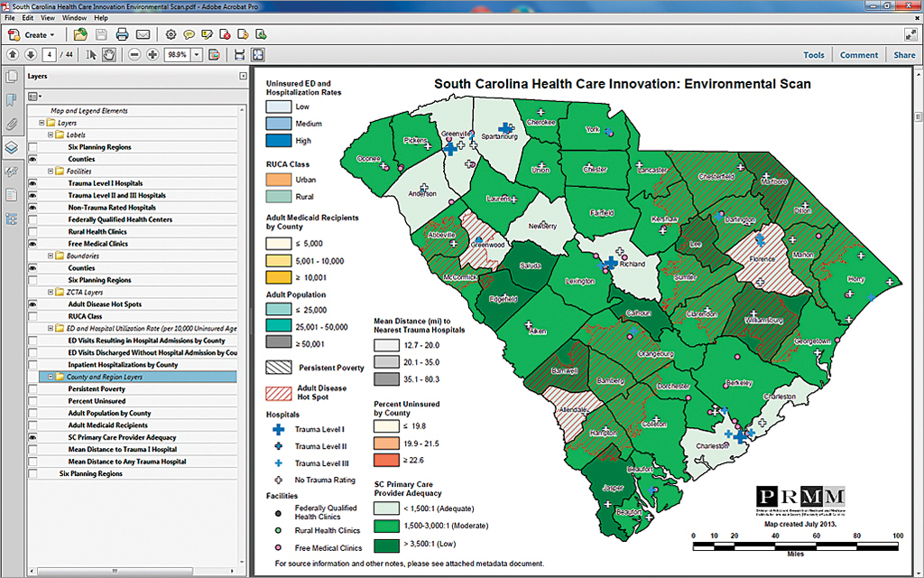Screen dimensions: 924x578
Task: Click the Create PDF icon
Action: tap(14, 35)
